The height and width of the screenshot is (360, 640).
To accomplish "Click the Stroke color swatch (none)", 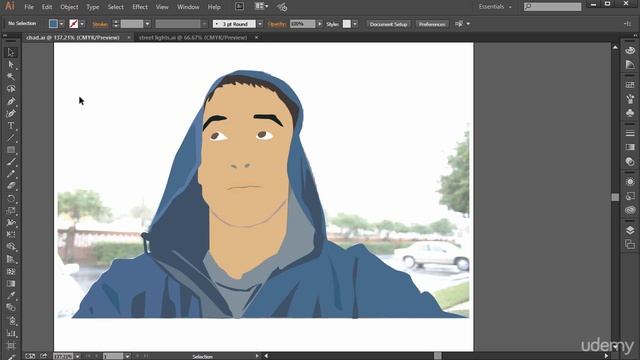I will click(73, 24).
